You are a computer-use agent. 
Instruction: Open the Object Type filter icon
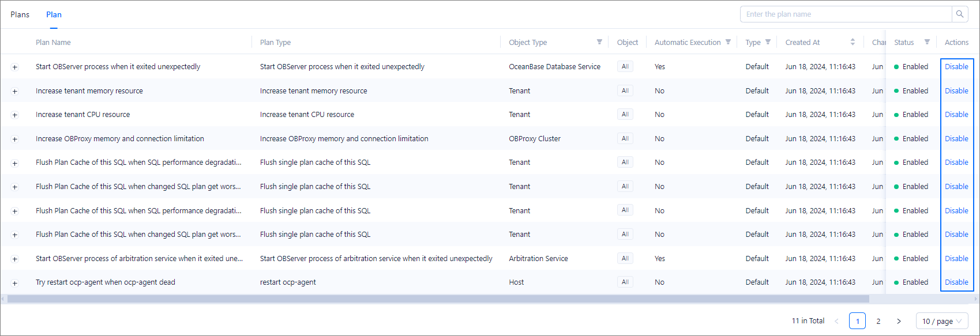point(599,42)
